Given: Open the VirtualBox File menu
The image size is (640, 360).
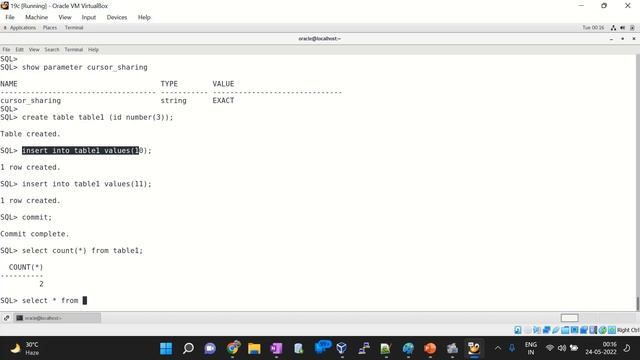Looking at the screenshot, I should pos(10,17).
